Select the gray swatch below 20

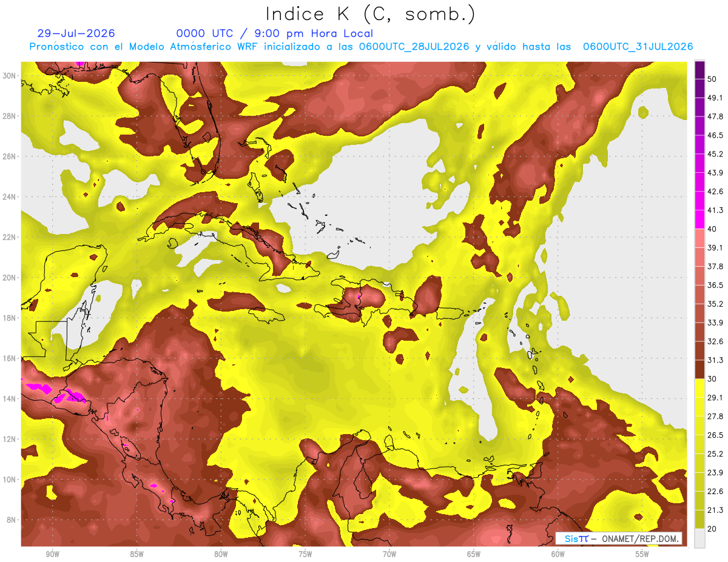pyautogui.click(x=699, y=538)
